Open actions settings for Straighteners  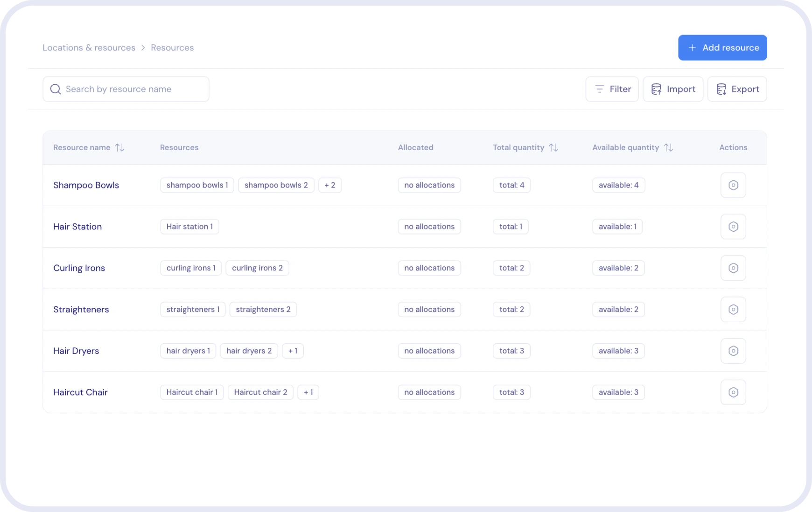pyautogui.click(x=733, y=309)
